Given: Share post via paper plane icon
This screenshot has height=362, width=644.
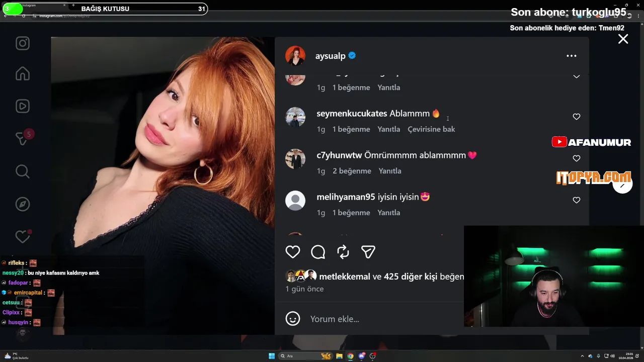Looking at the screenshot, I should pos(368,251).
